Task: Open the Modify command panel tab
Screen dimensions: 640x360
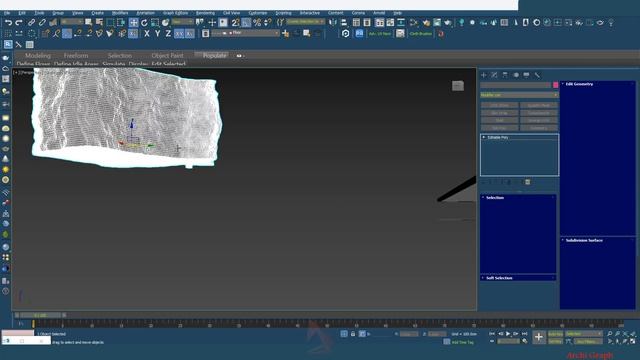Action: pos(494,75)
